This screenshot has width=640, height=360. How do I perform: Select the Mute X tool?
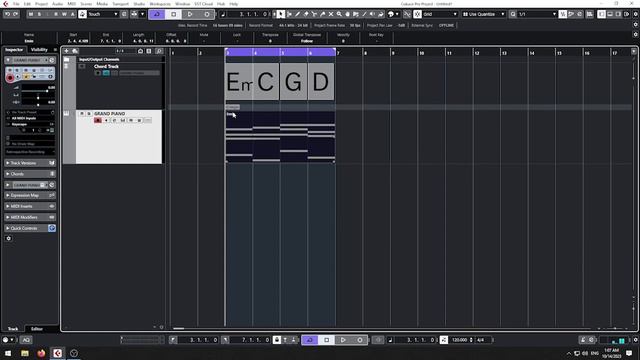tap(331, 14)
